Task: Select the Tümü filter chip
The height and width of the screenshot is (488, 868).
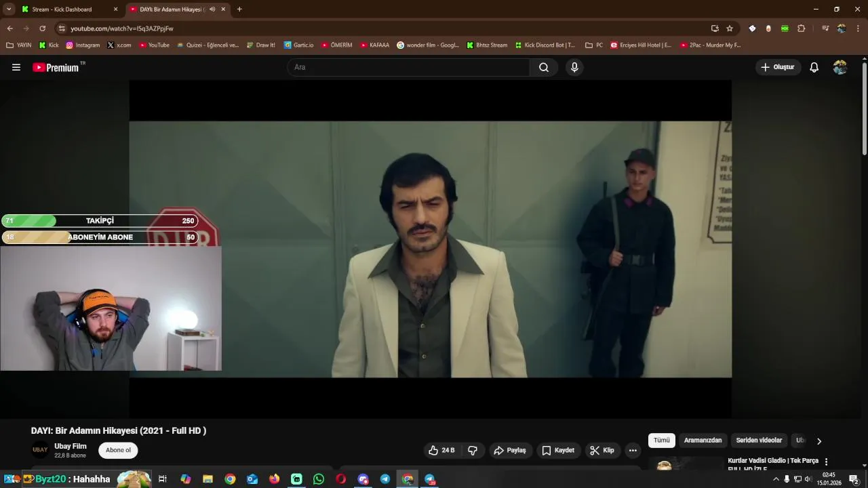Action: (x=662, y=441)
